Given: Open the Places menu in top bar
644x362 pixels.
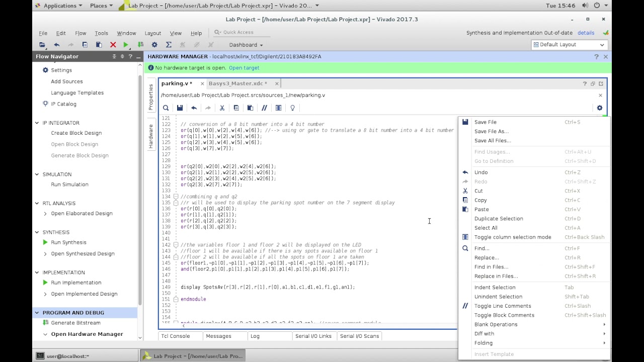Looking at the screenshot, I should 101,6.
